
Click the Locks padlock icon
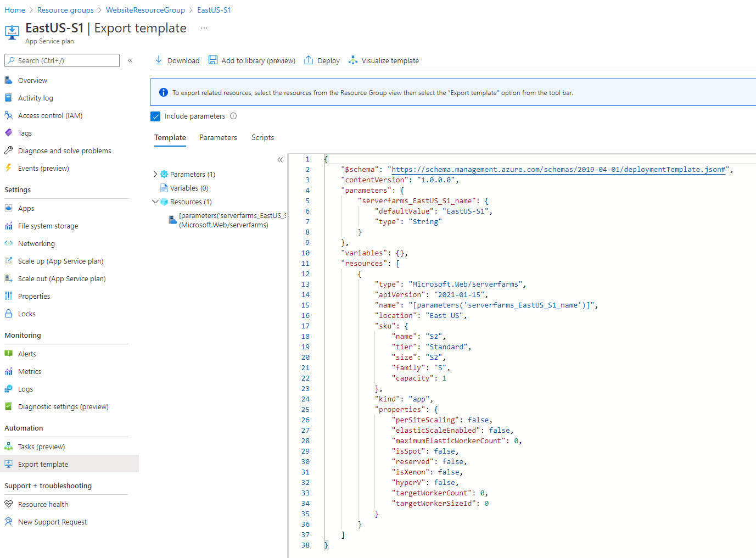pos(9,314)
